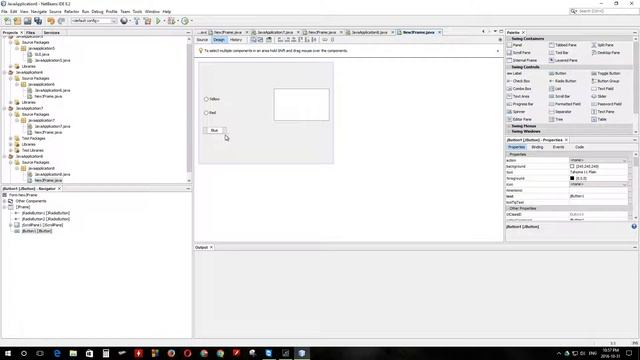
Task: Switch to the Binding properties tab
Action: [537, 147]
